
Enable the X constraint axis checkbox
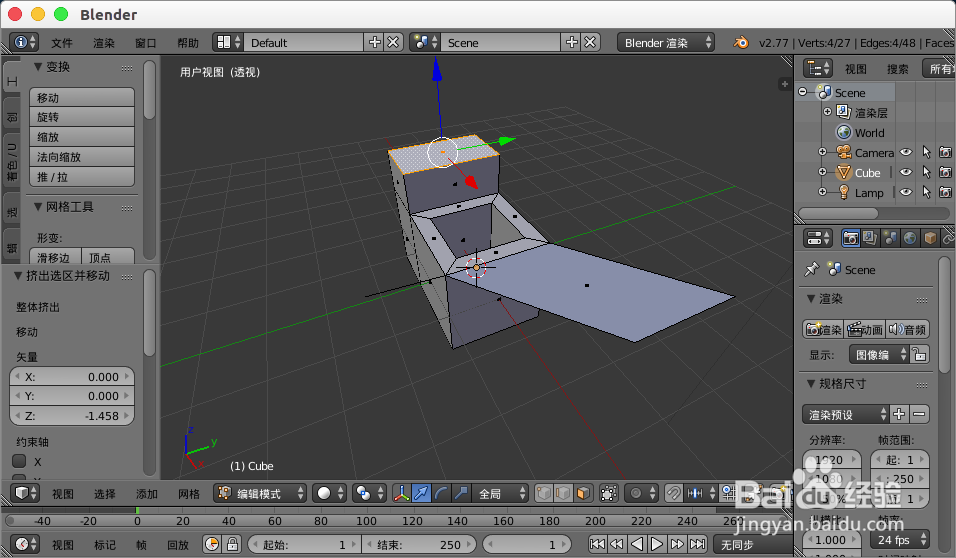click(x=19, y=460)
